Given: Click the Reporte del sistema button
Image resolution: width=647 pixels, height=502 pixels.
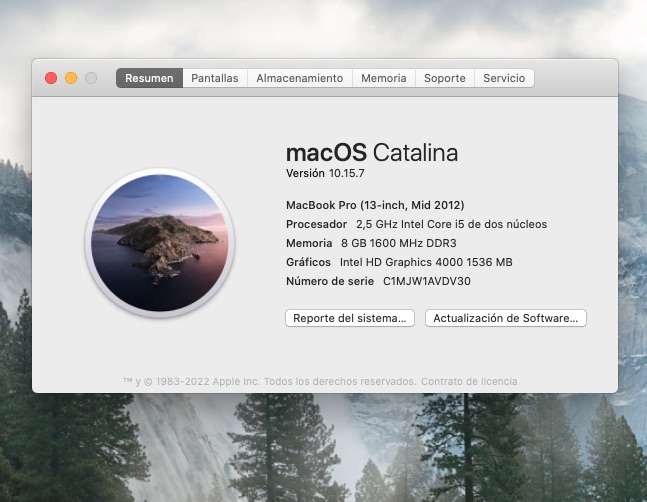Looking at the screenshot, I should 350,318.
